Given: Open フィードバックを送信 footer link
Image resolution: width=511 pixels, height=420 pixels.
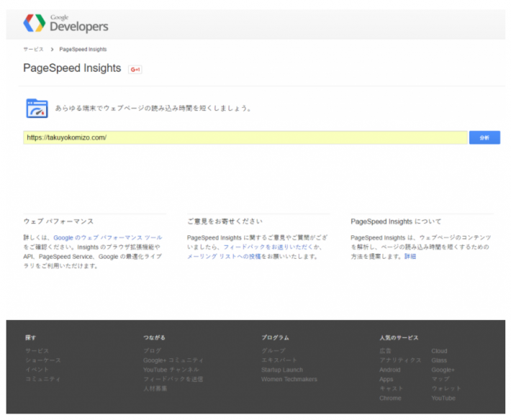Looking at the screenshot, I should [x=173, y=379].
